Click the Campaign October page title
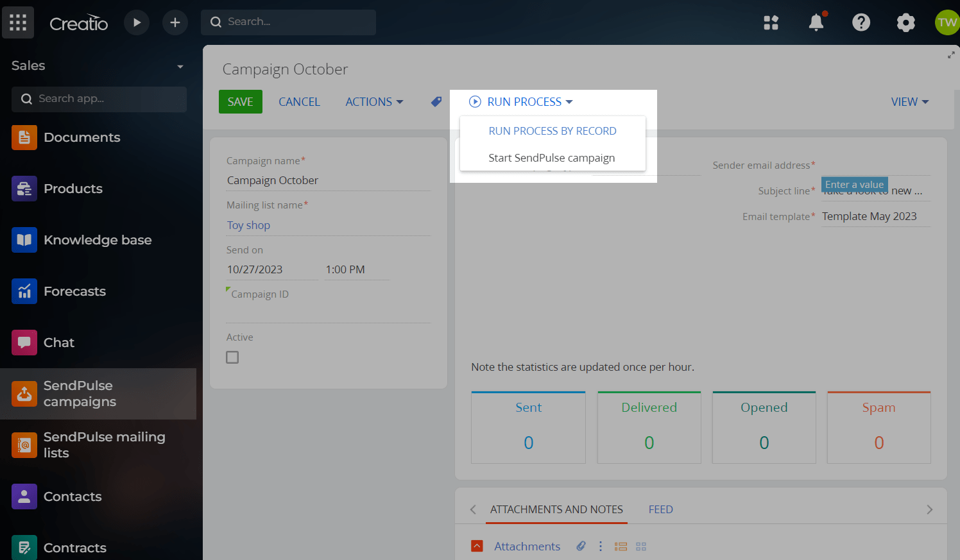Viewport: 960px width, 560px height. point(285,69)
